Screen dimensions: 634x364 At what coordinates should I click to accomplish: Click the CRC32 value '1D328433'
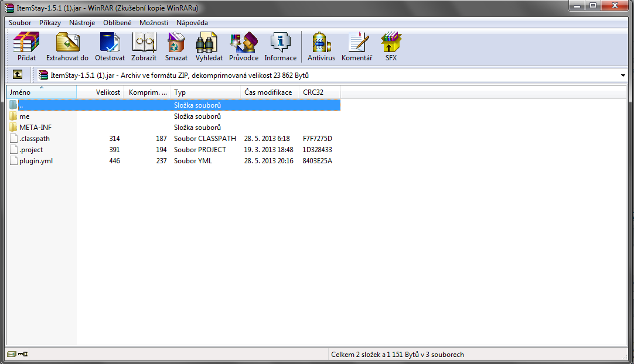tap(318, 149)
